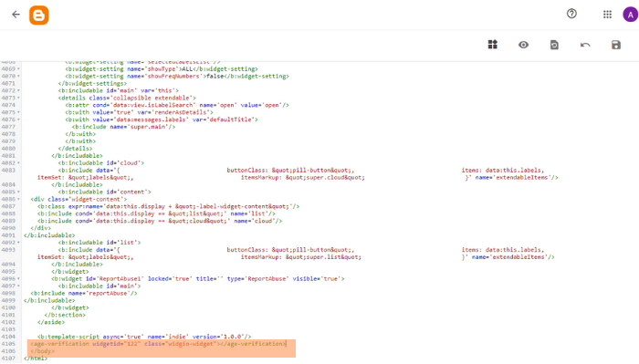
Task: Click the b:template-script 'indie' line
Action: pyautogui.click(x=144, y=337)
